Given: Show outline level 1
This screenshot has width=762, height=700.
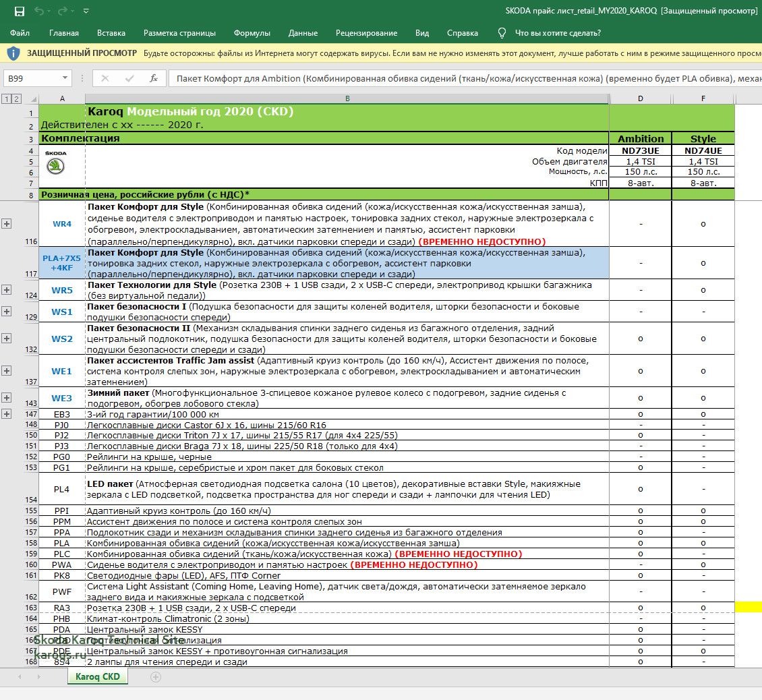Looking at the screenshot, I should [6, 98].
